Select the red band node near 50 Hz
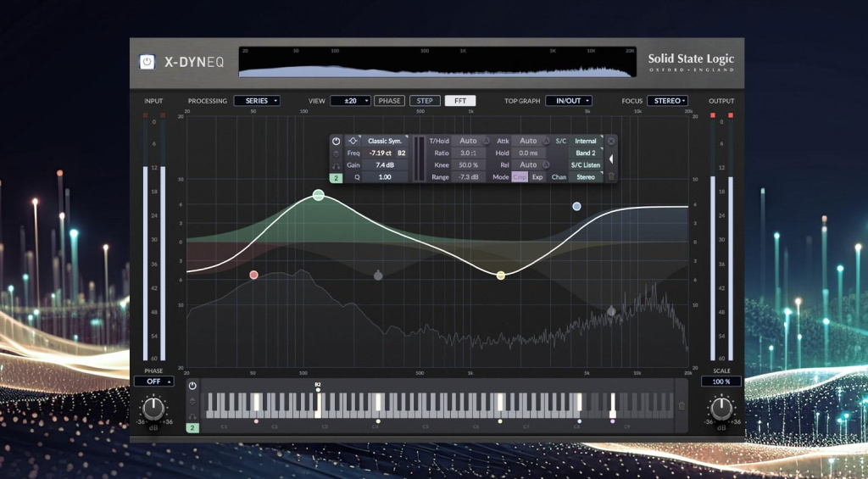This screenshot has height=479, width=868. pos(253,275)
